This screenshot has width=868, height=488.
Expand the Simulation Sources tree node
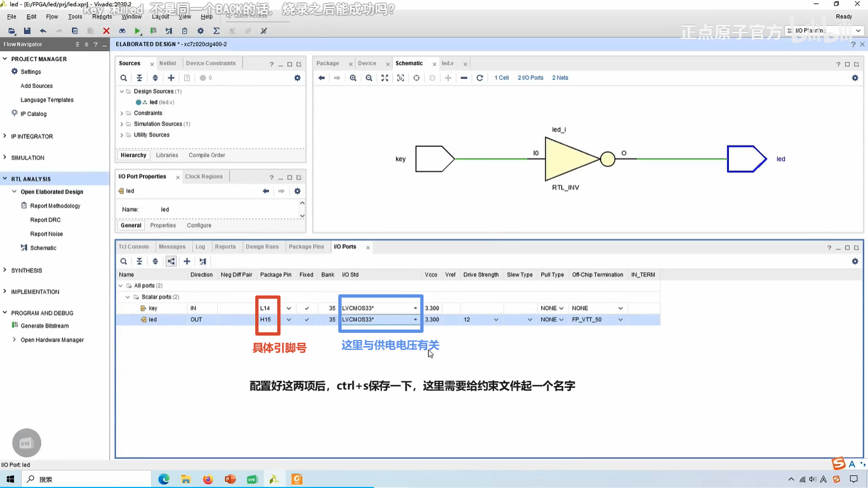click(x=122, y=124)
